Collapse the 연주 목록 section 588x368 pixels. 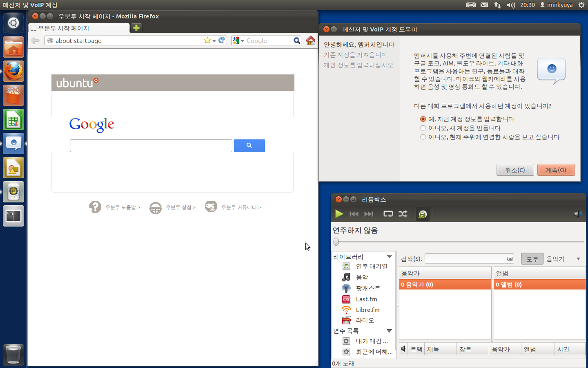pyautogui.click(x=389, y=330)
